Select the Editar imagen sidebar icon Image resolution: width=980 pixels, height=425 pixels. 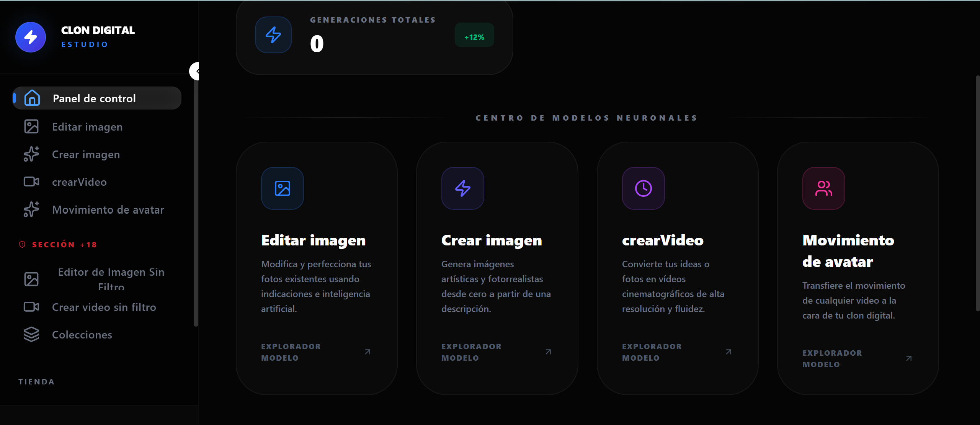tap(31, 126)
